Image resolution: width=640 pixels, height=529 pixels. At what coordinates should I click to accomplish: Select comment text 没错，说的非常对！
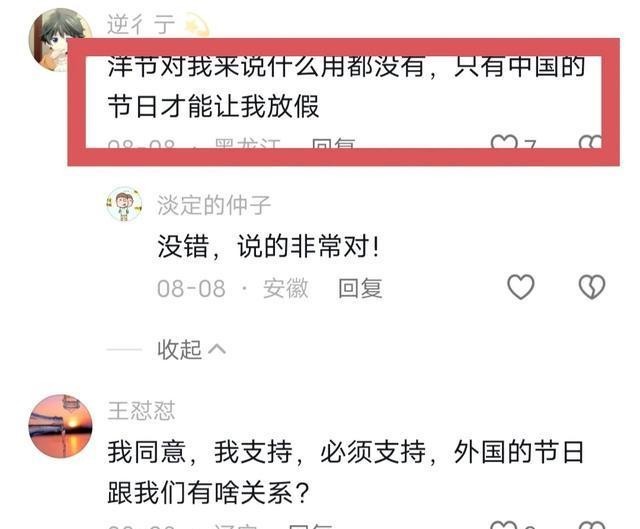(x=269, y=247)
